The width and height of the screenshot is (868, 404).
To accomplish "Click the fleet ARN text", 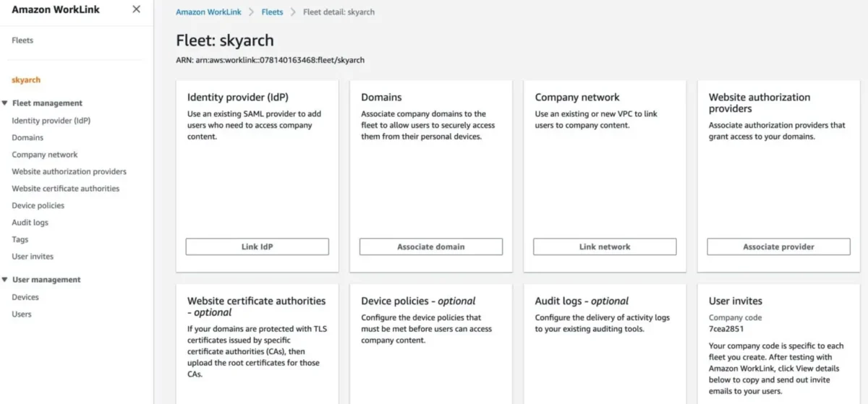I will (x=271, y=60).
